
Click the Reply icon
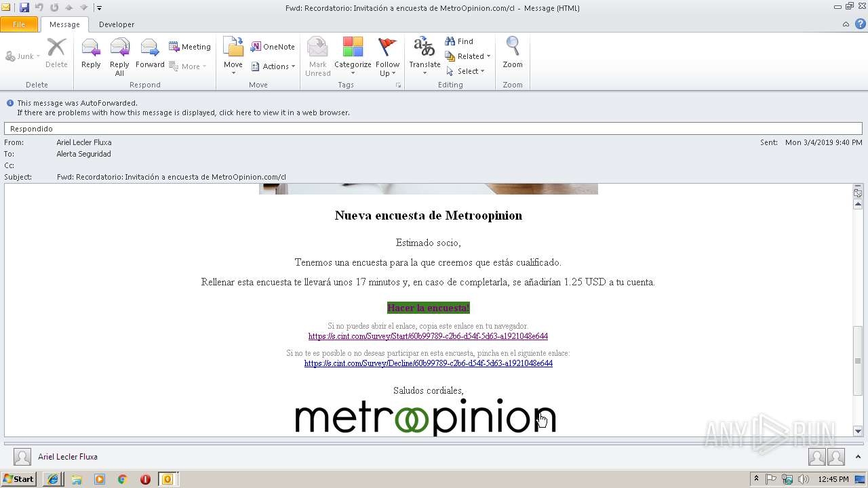click(x=91, y=54)
